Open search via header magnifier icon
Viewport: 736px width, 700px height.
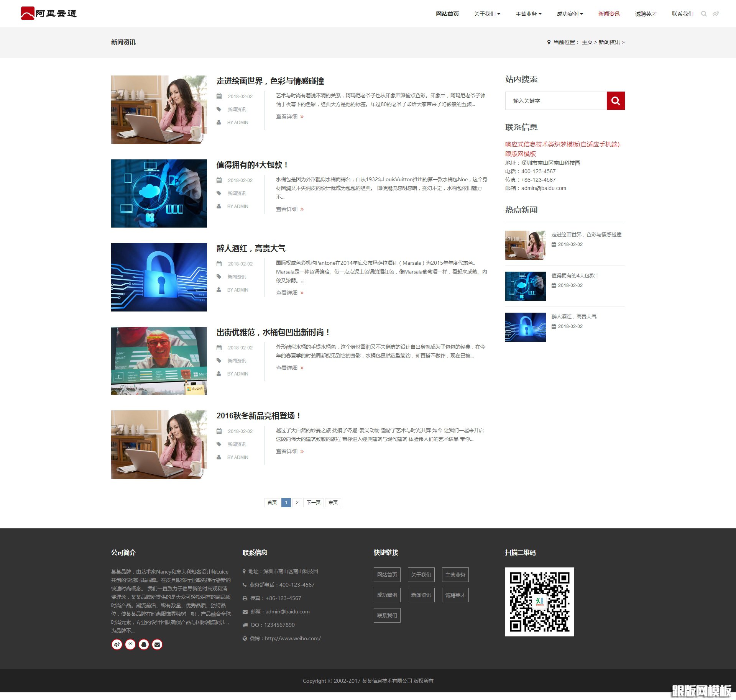(x=704, y=14)
